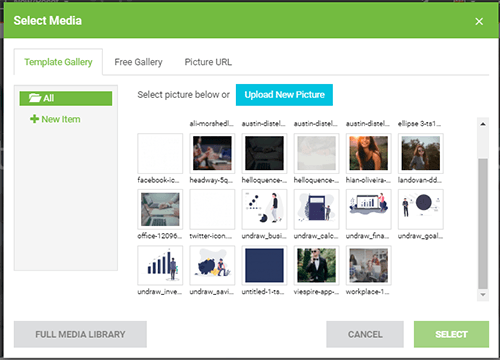The height and width of the screenshot is (360, 500).
Task: Click the twitter-icon... file name label
Action: point(210,236)
